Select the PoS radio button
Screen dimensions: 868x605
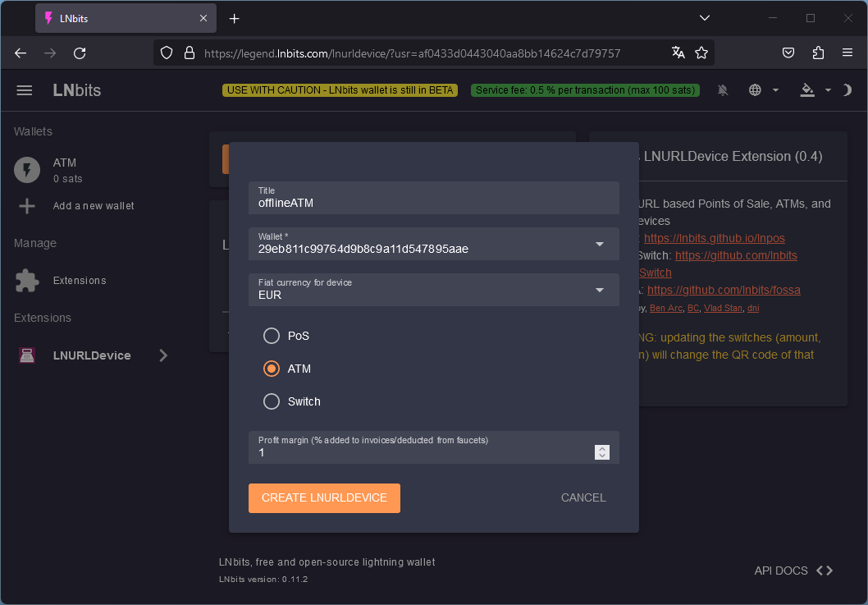click(272, 336)
